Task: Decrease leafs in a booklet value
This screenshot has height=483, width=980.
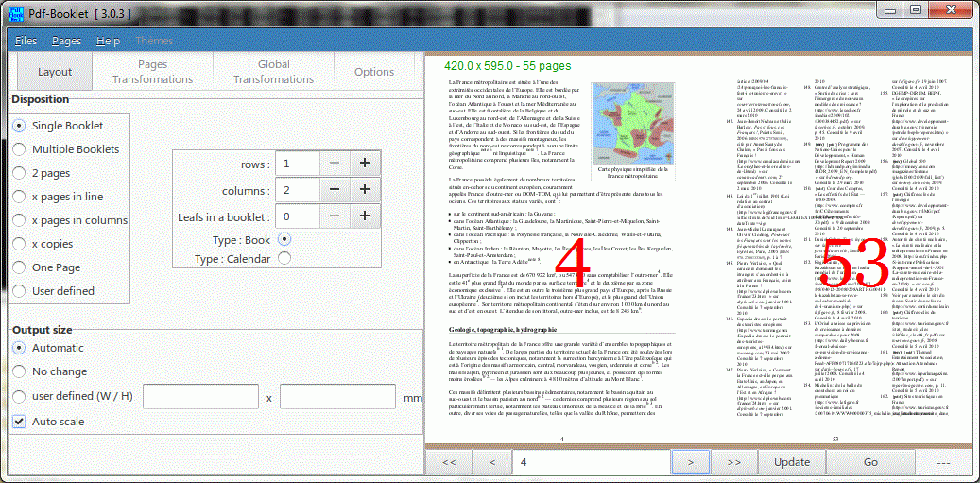Action: [335, 216]
